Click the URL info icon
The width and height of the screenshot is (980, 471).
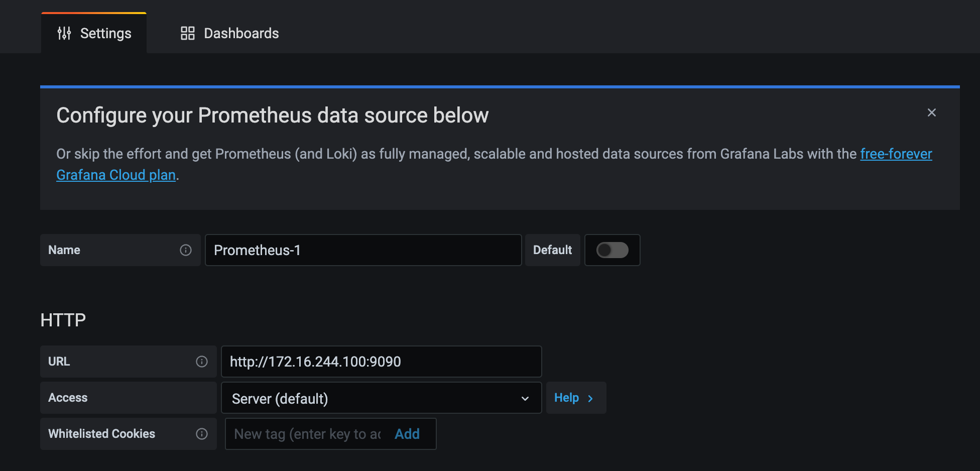[202, 362]
